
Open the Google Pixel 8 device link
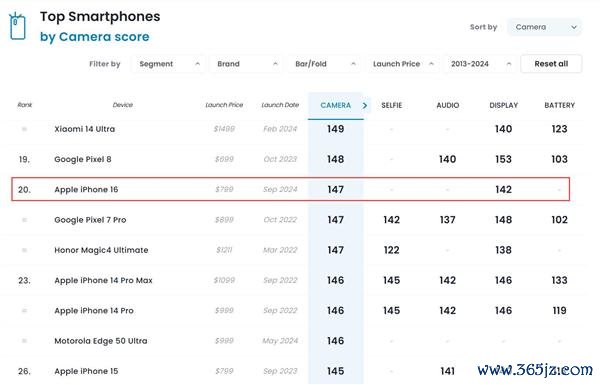83,159
